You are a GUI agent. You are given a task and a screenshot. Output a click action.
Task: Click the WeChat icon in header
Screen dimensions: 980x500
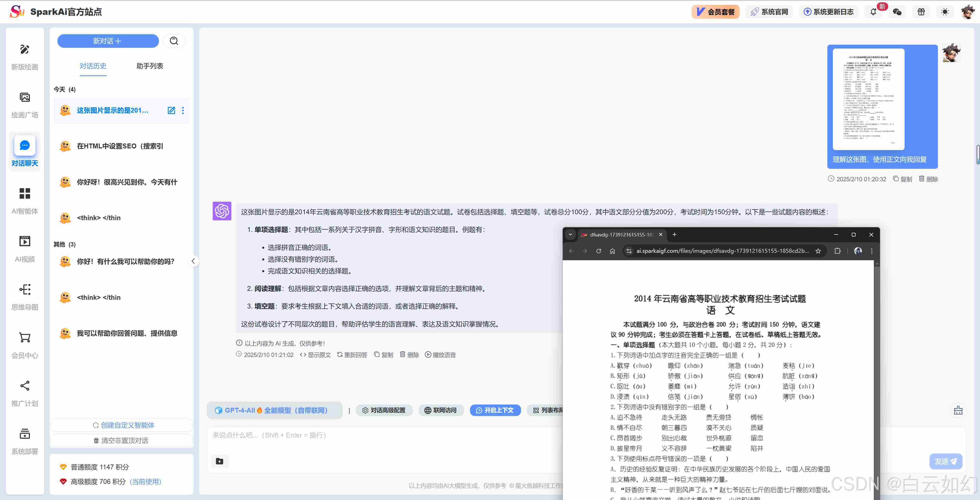pos(897,12)
